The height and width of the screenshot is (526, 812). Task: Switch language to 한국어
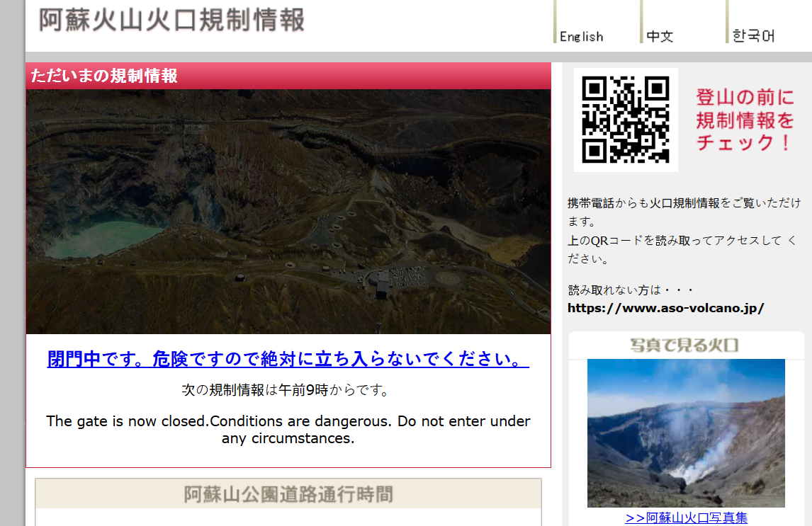[753, 35]
